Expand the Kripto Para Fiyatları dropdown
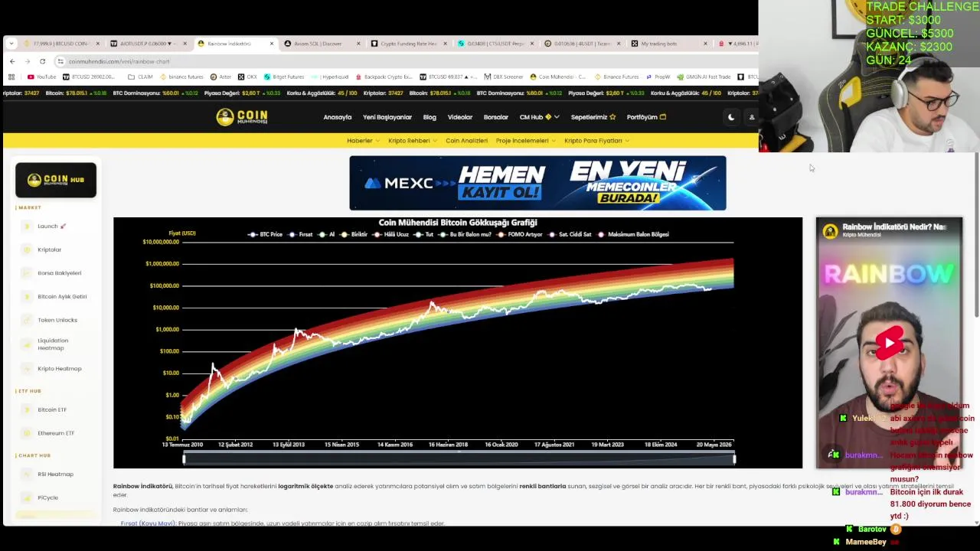The image size is (980, 551). point(596,141)
